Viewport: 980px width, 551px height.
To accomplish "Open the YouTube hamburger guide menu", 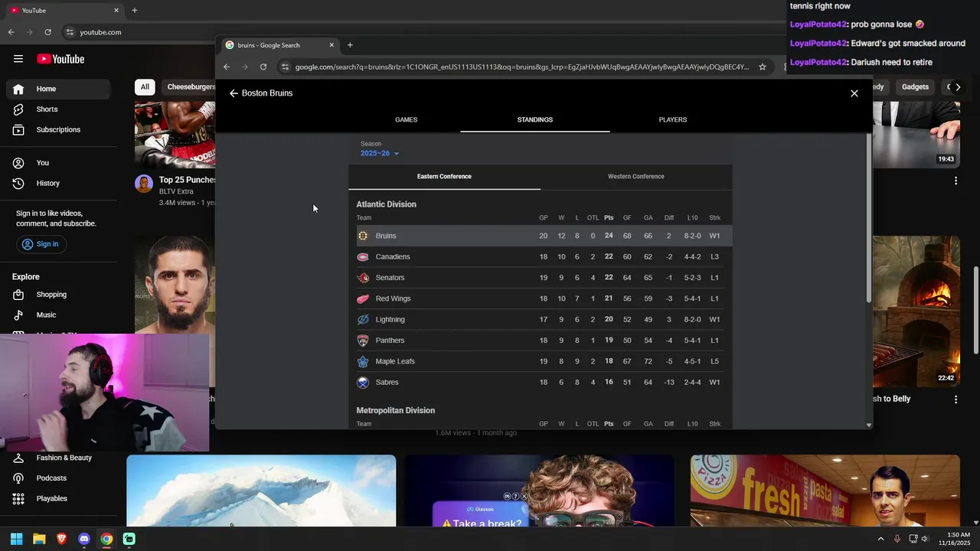I will point(18,59).
